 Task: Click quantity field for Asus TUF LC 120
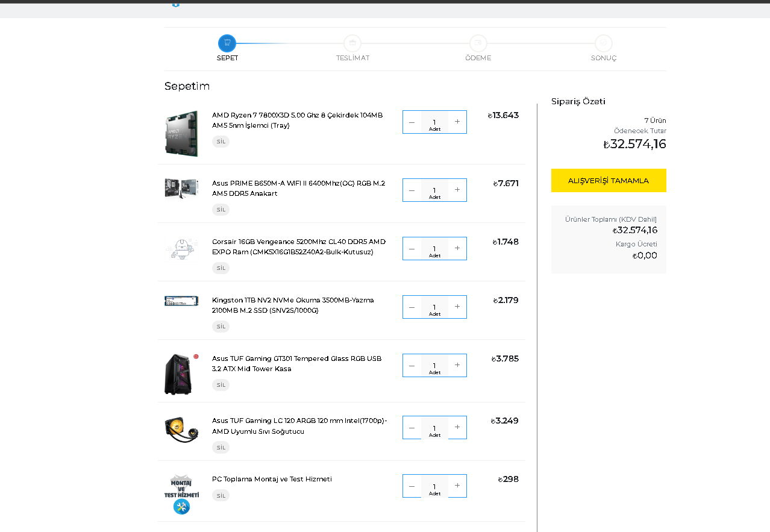pos(434,427)
